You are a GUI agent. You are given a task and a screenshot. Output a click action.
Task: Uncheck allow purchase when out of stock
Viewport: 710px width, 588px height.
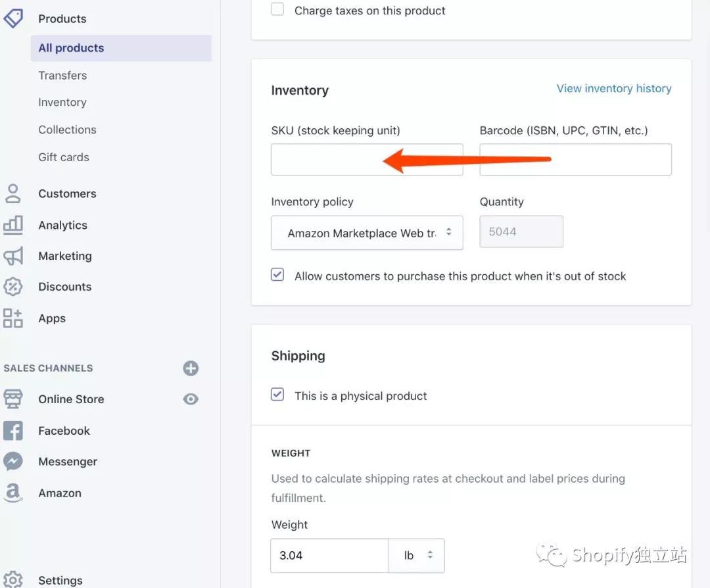tap(278, 276)
